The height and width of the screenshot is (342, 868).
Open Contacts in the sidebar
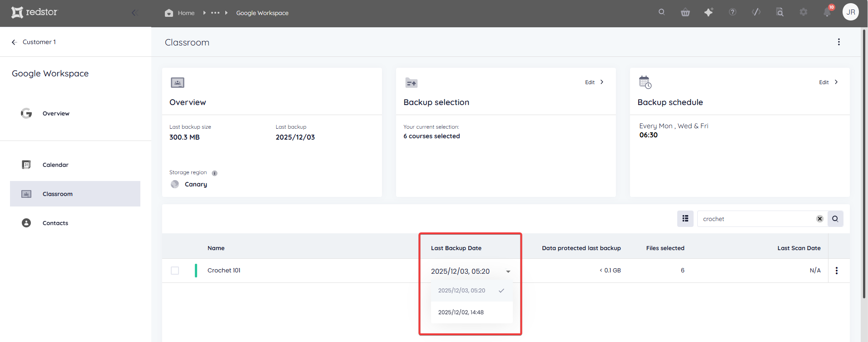click(55, 223)
